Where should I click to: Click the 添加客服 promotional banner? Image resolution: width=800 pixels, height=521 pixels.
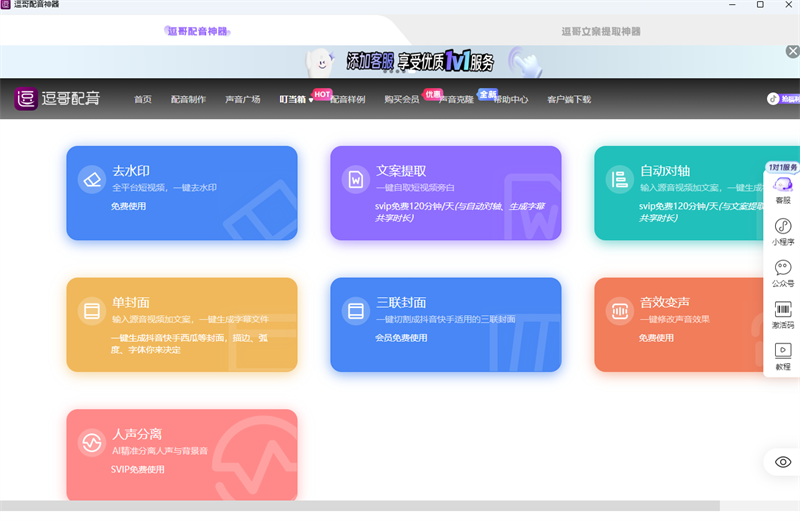pyautogui.click(x=420, y=62)
